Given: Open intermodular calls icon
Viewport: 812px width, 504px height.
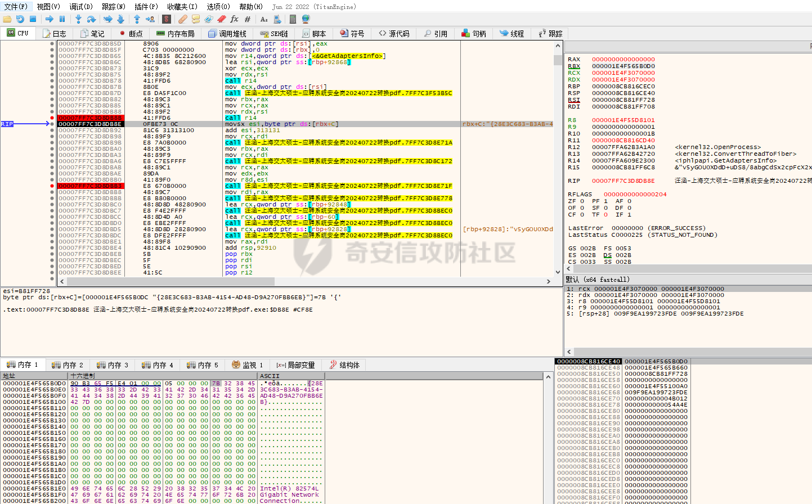Looking at the screenshot, I should tap(277, 19).
